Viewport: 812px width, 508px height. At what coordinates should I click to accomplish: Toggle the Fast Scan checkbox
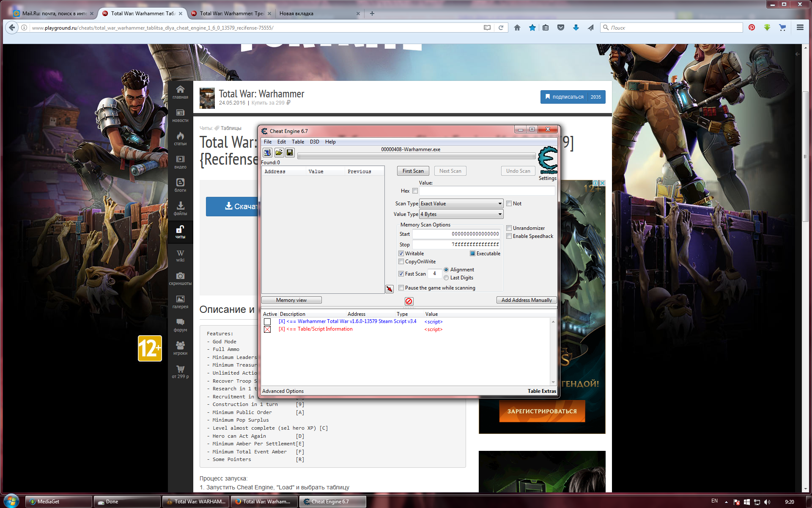(x=401, y=274)
